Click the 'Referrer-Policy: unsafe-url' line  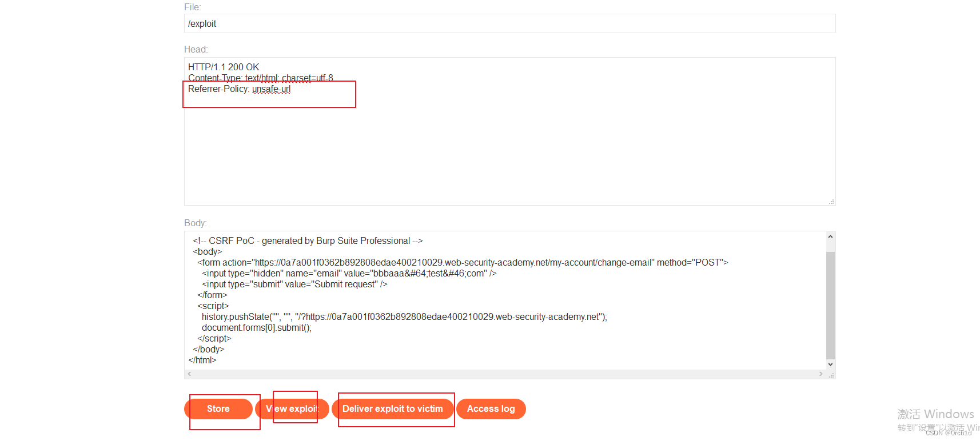(x=239, y=89)
